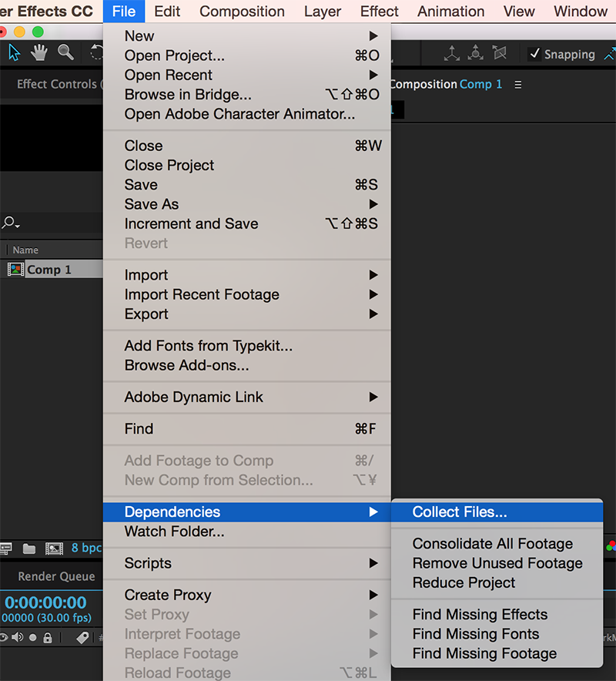Switch to Local Axis mode
616x681 pixels.
point(452,53)
